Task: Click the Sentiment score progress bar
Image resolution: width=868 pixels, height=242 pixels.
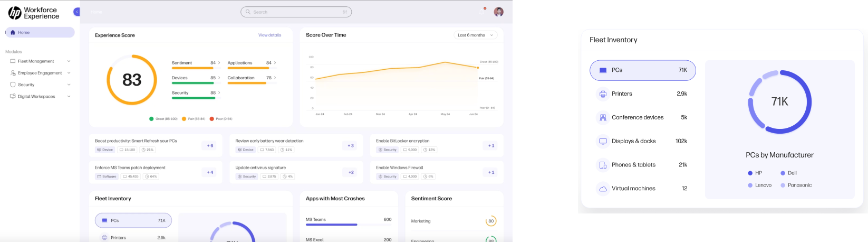Action: (194, 68)
